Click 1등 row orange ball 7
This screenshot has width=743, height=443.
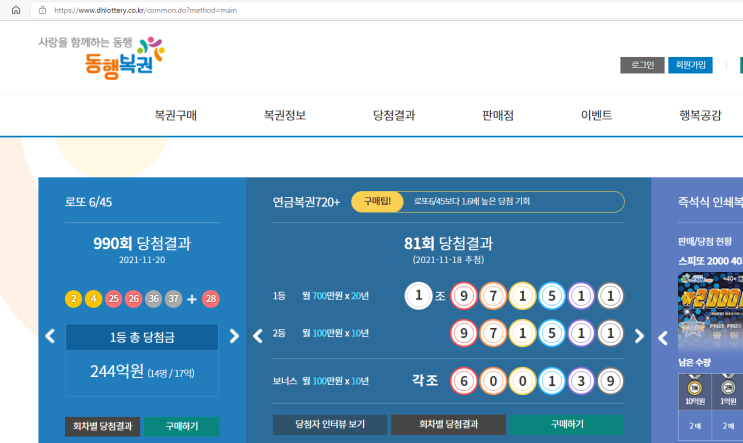click(x=493, y=296)
